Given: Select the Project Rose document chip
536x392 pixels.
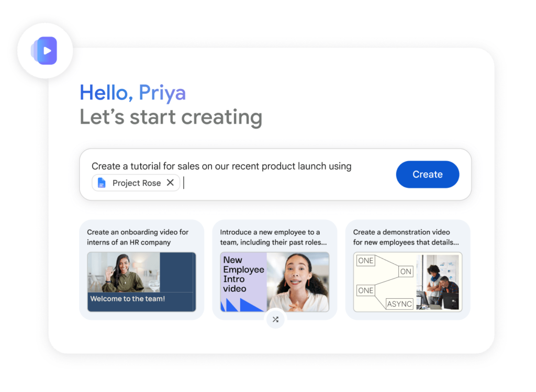Looking at the screenshot, I should (x=136, y=183).
